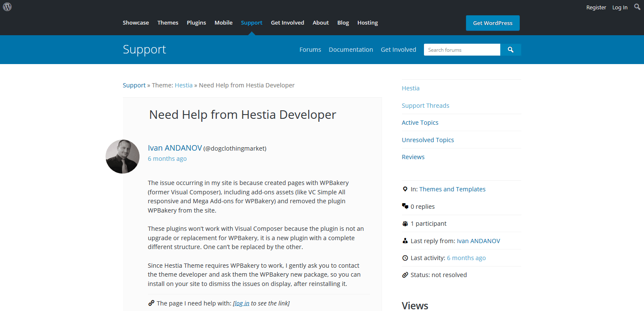Click the link icon beside Status: not resolved
This screenshot has height=311, width=644.
point(405,275)
